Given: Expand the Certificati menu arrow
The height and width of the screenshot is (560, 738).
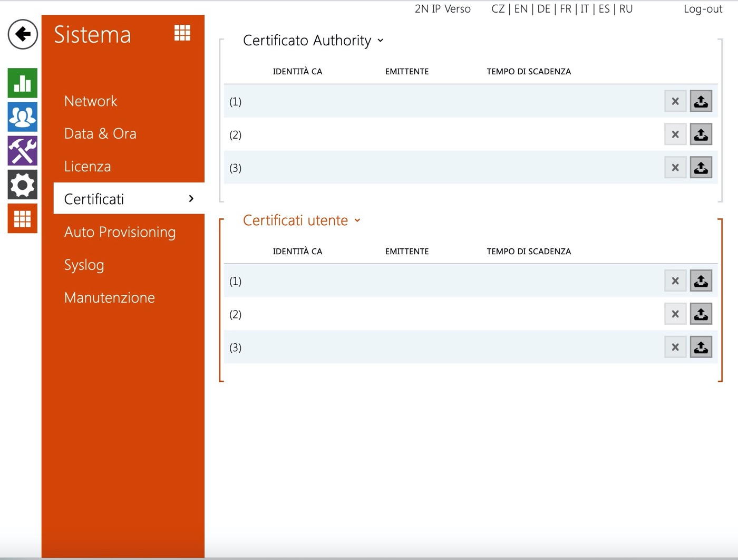Looking at the screenshot, I should click(x=191, y=199).
